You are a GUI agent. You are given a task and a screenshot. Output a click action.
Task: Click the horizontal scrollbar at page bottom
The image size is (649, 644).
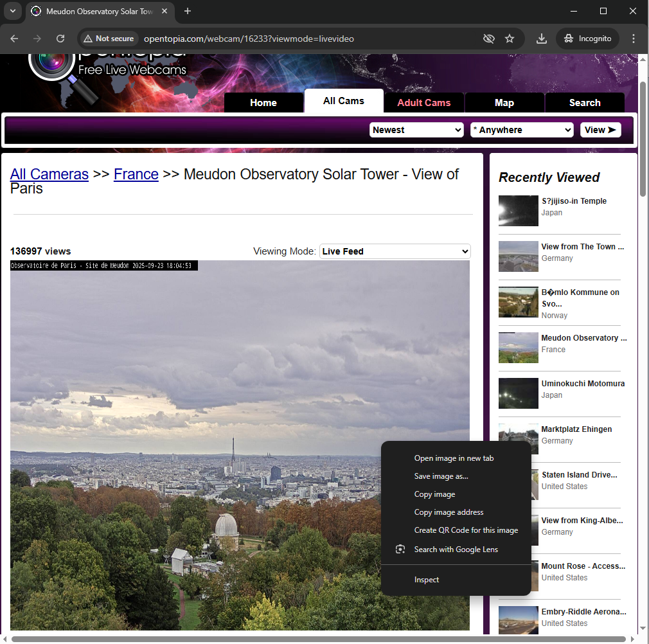click(318, 639)
